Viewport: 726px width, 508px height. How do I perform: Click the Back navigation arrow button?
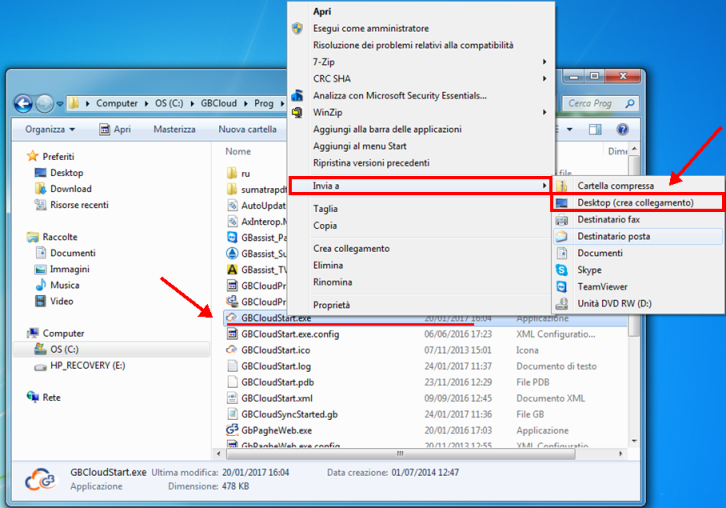23,103
